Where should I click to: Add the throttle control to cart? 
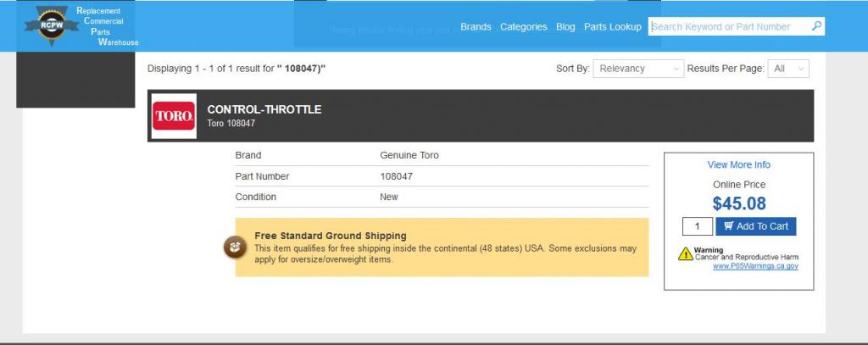[755, 226]
